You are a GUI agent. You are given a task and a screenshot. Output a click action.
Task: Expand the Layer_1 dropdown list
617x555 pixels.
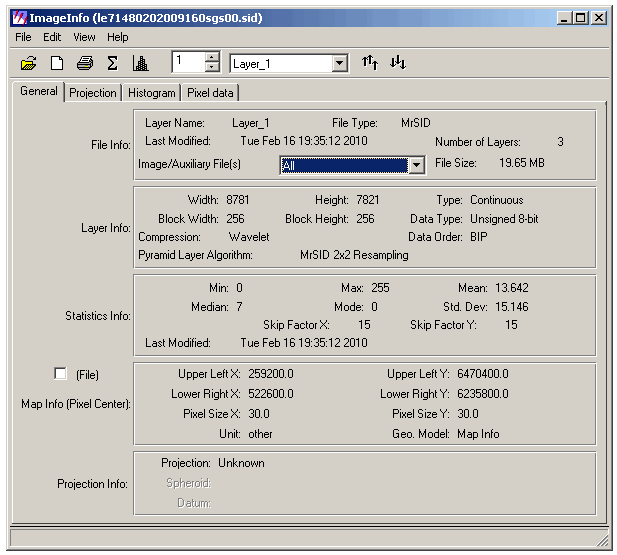point(339,64)
